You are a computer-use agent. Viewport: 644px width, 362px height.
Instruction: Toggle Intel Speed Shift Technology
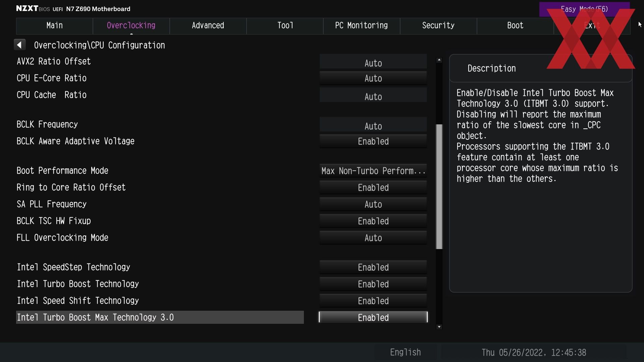click(x=373, y=301)
